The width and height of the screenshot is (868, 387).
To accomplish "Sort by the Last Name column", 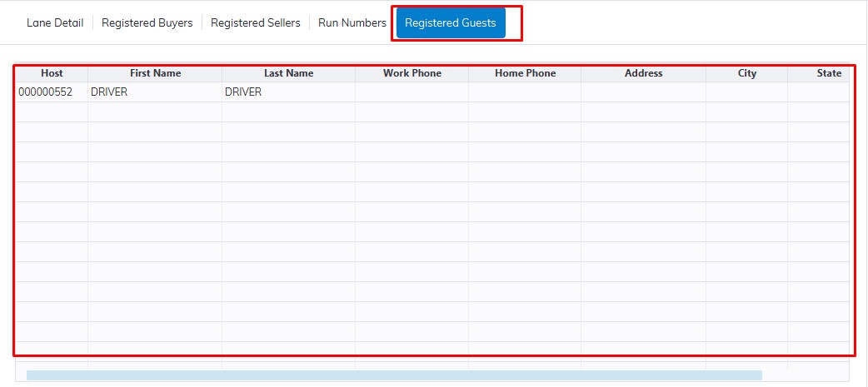I will pos(288,73).
